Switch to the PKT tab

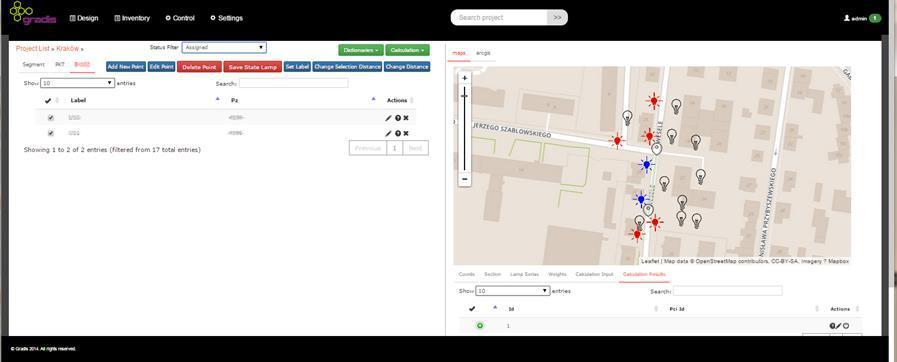[x=59, y=65]
